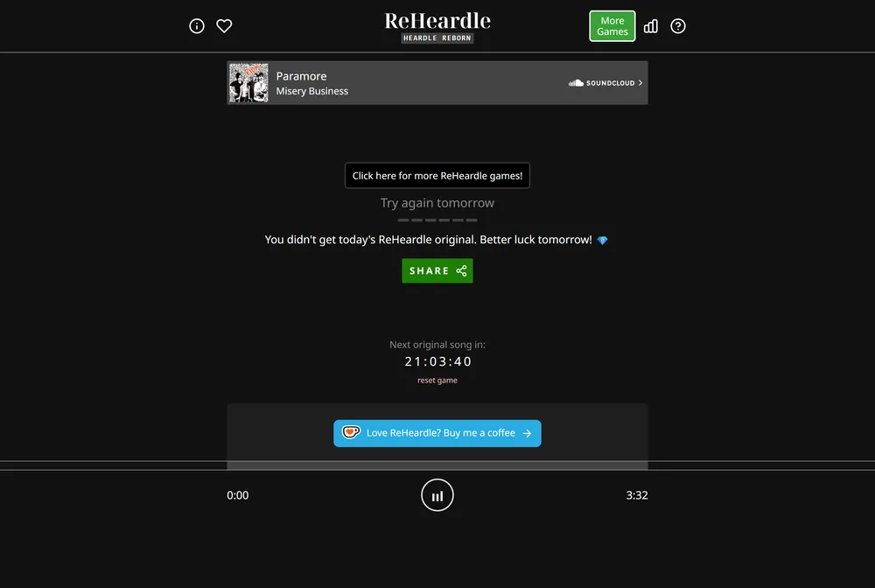The height and width of the screenshot is (588, 875).
Task: Click the ReHeardle logo title
Action: pos(437,21)
